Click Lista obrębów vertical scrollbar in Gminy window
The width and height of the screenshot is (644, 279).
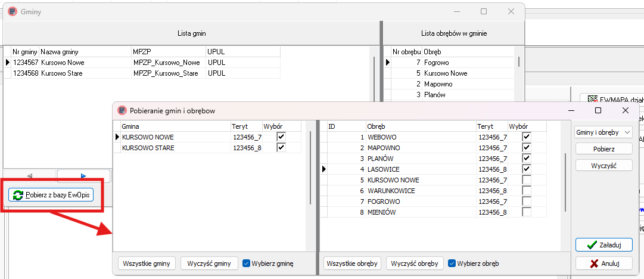point(519,61)
